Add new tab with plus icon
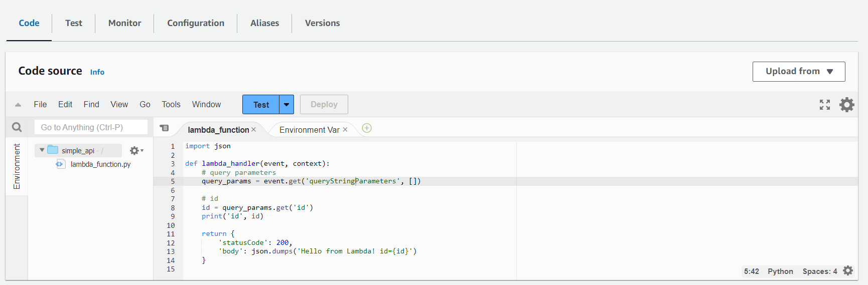This screenshot has width=868, height=285. tap(367, 128)
